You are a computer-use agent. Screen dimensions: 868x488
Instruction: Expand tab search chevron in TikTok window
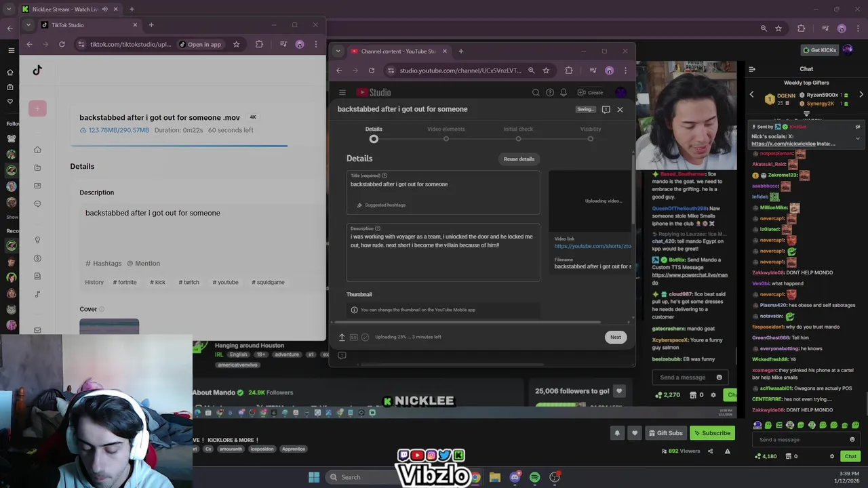pyautogui.click(x=28, y=25)
